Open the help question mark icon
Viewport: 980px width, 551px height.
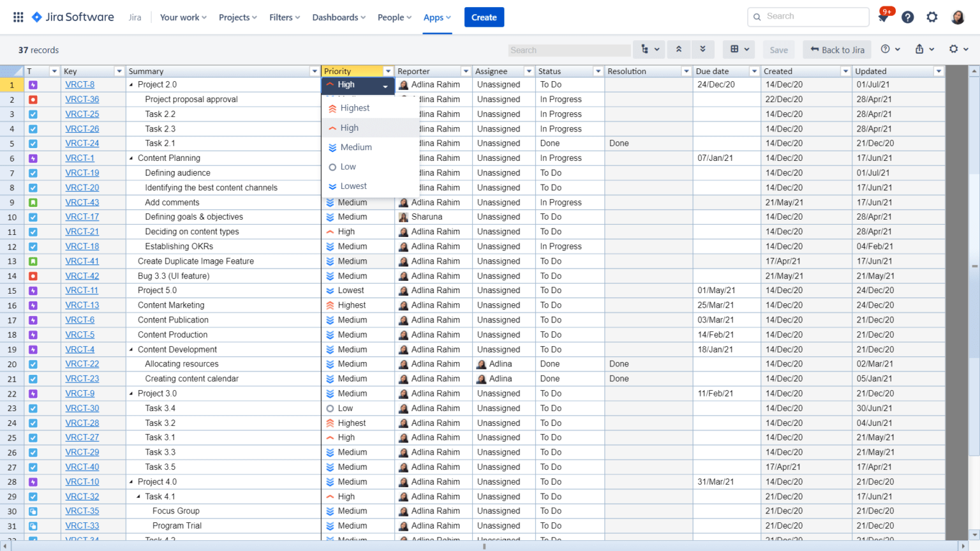click(x=907, y=17)
